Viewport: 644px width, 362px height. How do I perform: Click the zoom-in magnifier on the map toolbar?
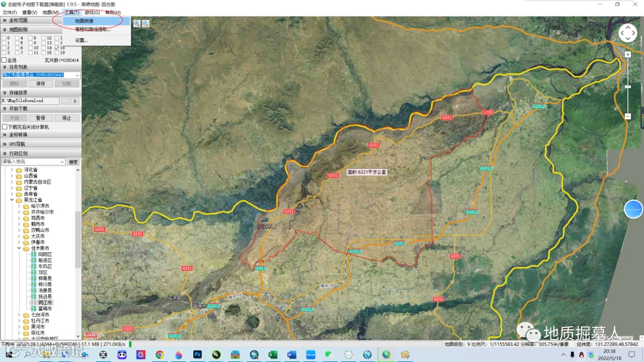click(137, 23)
